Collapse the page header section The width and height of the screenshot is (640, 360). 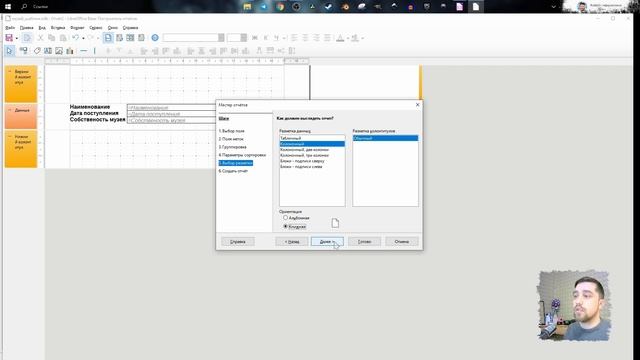coord(9,71)
